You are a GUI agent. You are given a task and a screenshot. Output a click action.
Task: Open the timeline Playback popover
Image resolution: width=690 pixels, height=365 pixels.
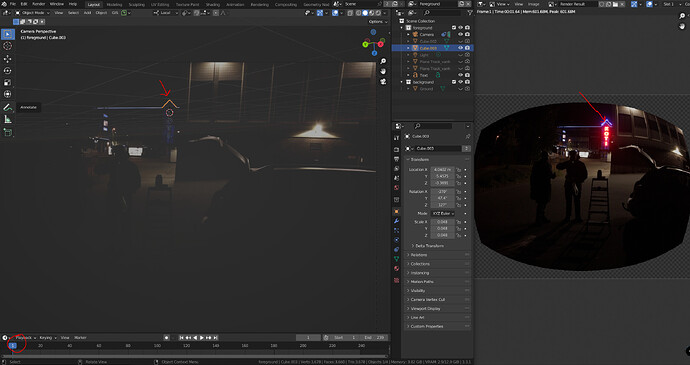click(x=26, y=338)
